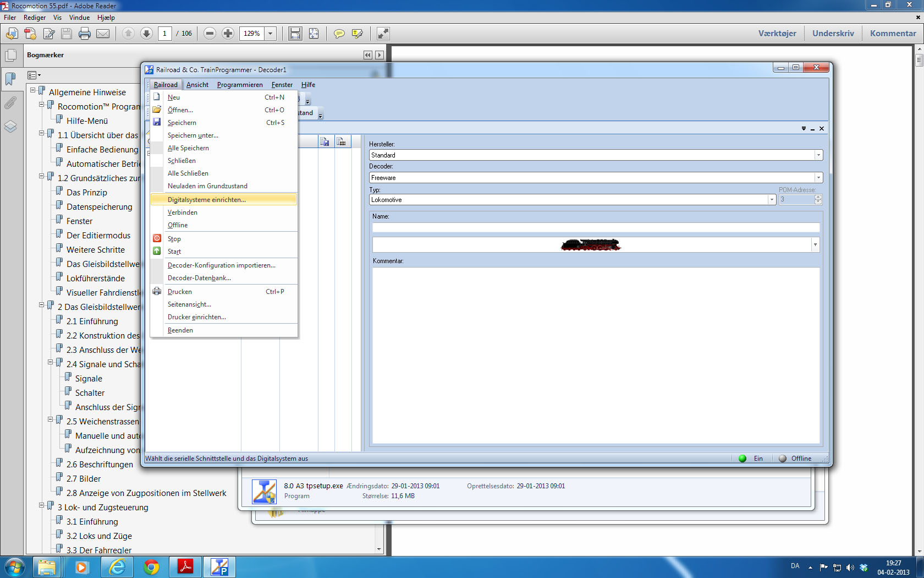Click the clock in the system tray
This screenshot has width=924, height=578.
(893, 568)
